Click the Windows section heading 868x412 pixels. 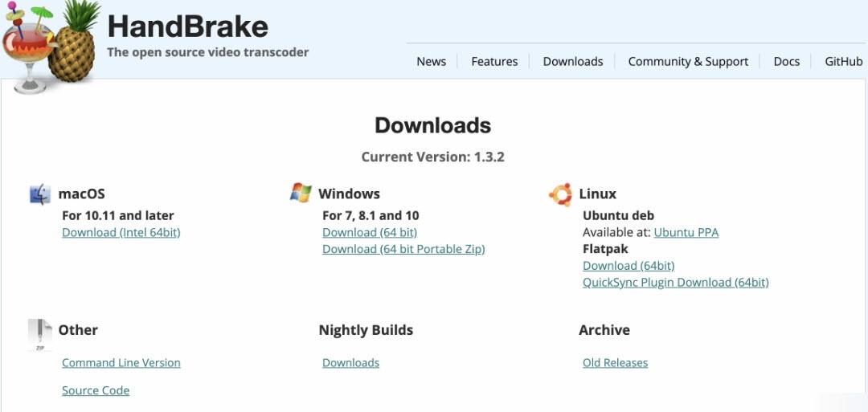[x=349, y=194]
